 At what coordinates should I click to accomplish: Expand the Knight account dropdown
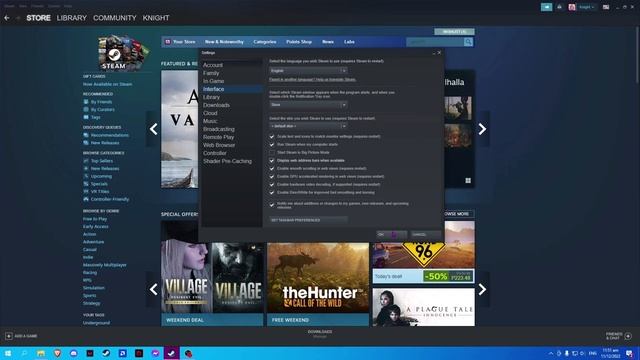click(x=587, y=7)
